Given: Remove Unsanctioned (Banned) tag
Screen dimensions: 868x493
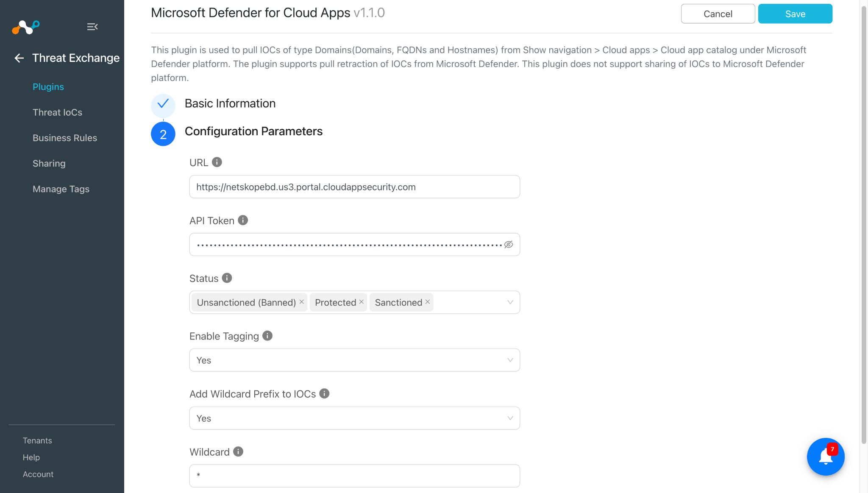Looking at the screenshot, I should [x=302, y=302].
